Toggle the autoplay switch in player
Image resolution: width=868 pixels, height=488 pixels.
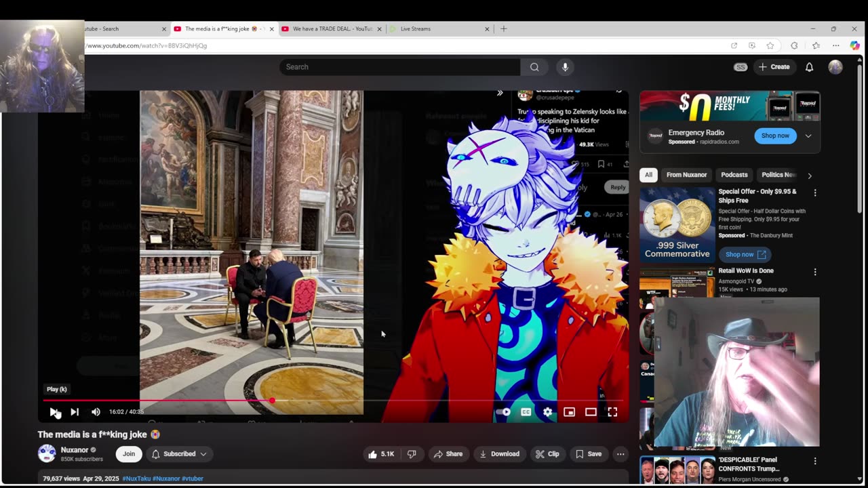(x=503, y=411)
